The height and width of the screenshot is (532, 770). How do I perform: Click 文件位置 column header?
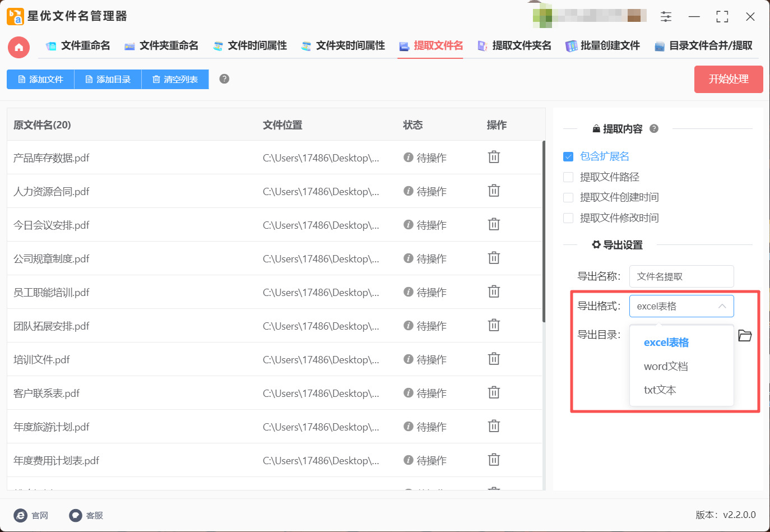[x=282, y=125]
